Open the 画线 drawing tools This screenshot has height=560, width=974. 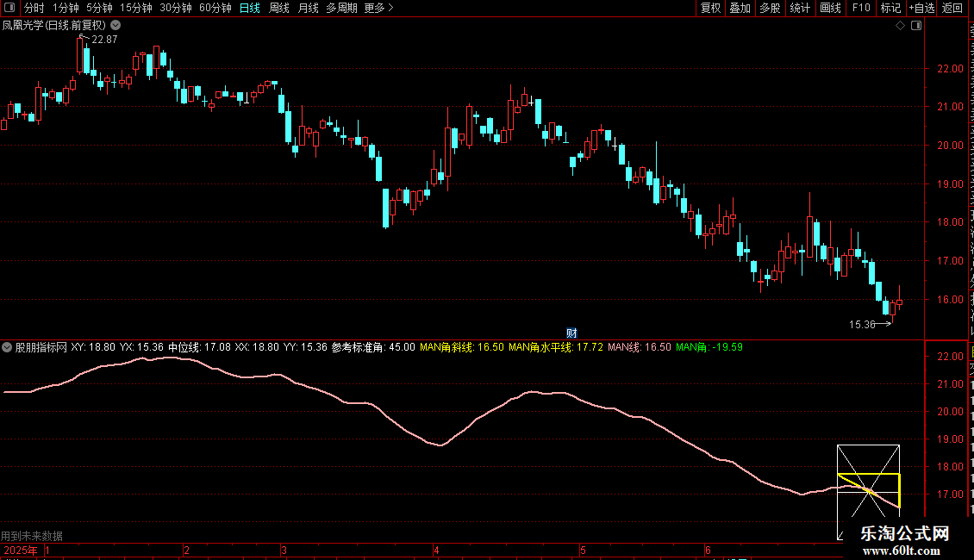point(831,8)
